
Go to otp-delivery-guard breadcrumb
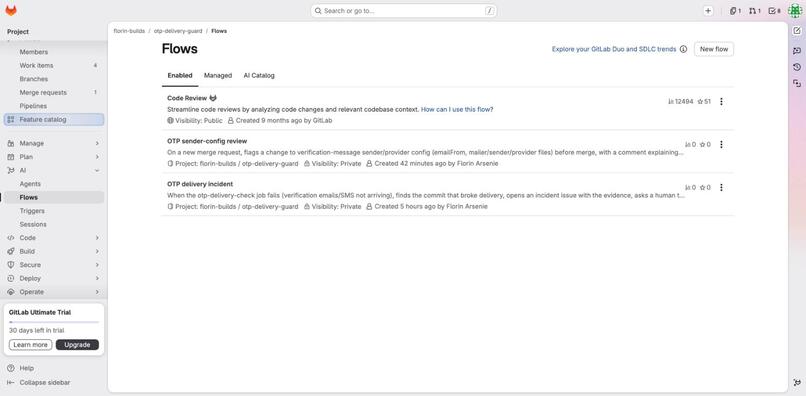point(178,31)
